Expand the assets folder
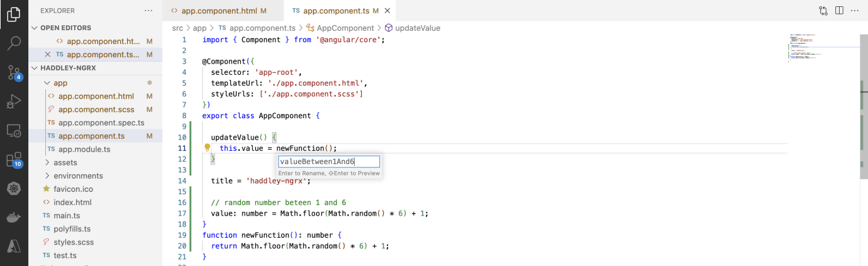Screen dimensions: 868x266 pyautogui.click(x=47, y=162)
